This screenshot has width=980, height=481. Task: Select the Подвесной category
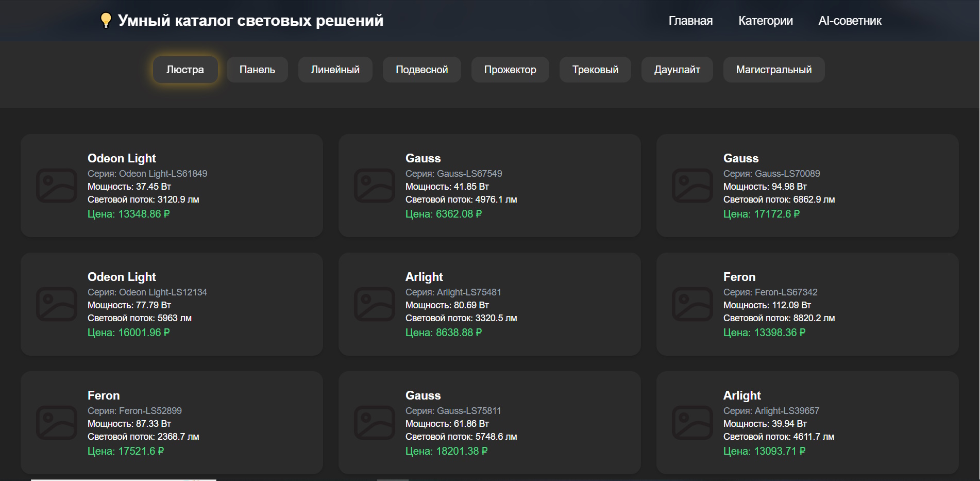pyautogui.click(x=421, y=70)
